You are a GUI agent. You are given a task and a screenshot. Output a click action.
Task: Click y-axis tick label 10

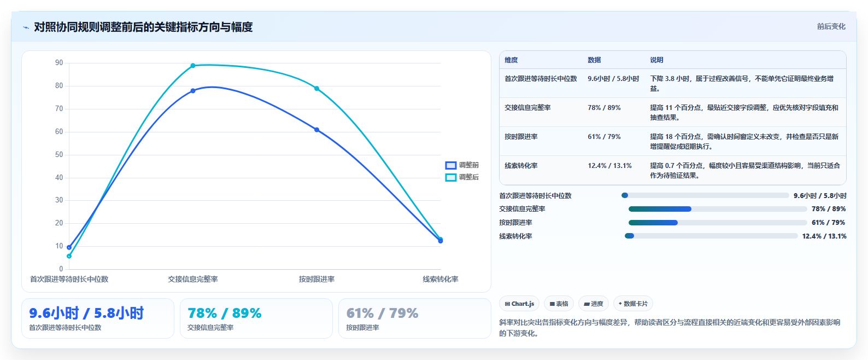pyautogui.click(x=59, y=246)
